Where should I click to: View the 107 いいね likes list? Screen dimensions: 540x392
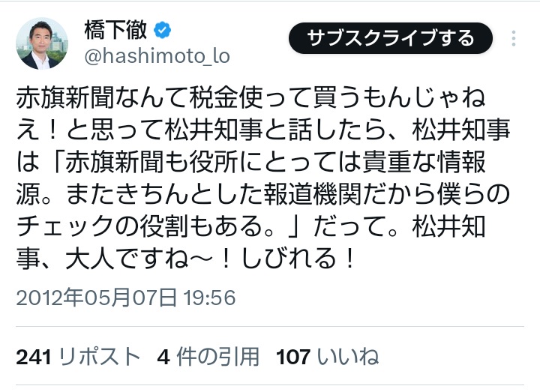click(327, 356)
